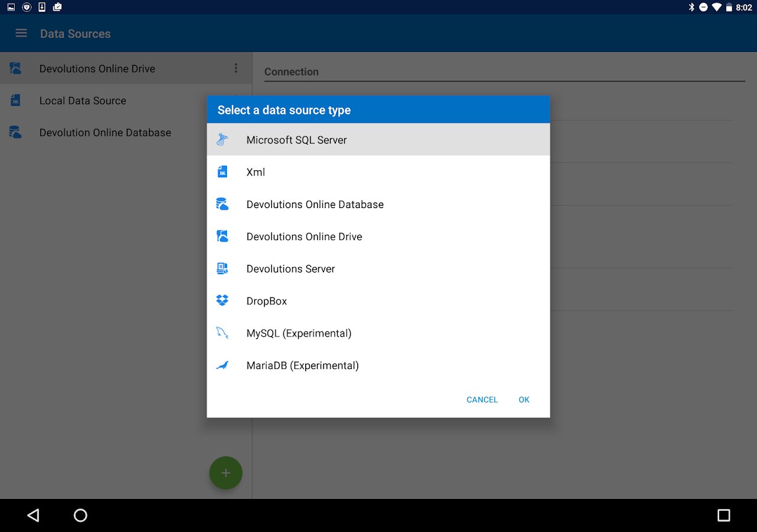Tap the image notification icon in status bar
The width and height of the screenshot is (757, 532).
coord(11,7)
